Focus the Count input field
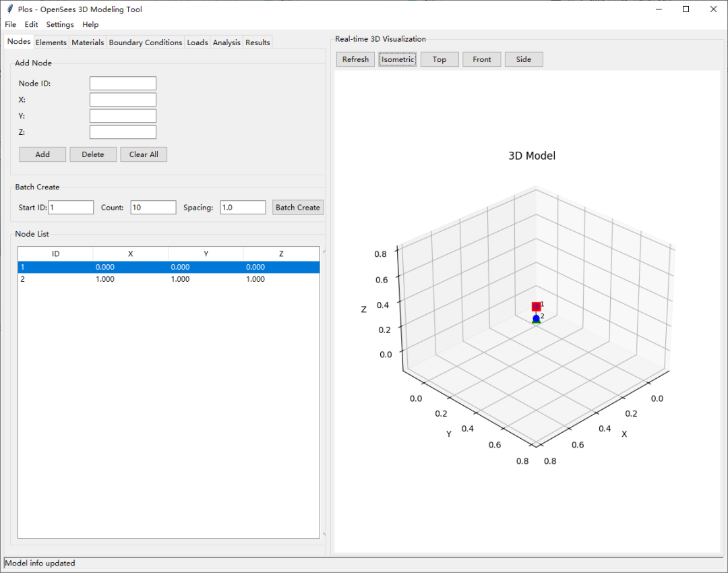 [153, 208]
